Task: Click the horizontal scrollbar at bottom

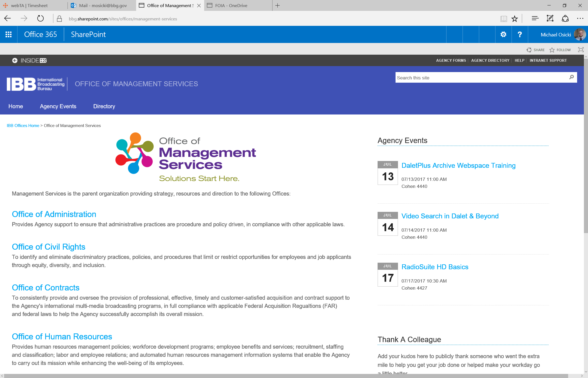Action: pyautogui.click(x=286, y=376)
